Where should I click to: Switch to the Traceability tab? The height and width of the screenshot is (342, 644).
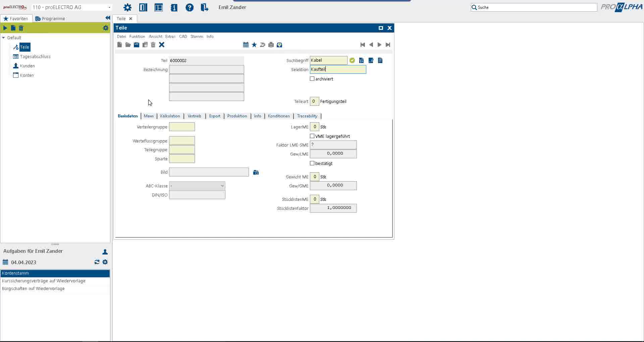pyautogui.click(x=307, y=116)
